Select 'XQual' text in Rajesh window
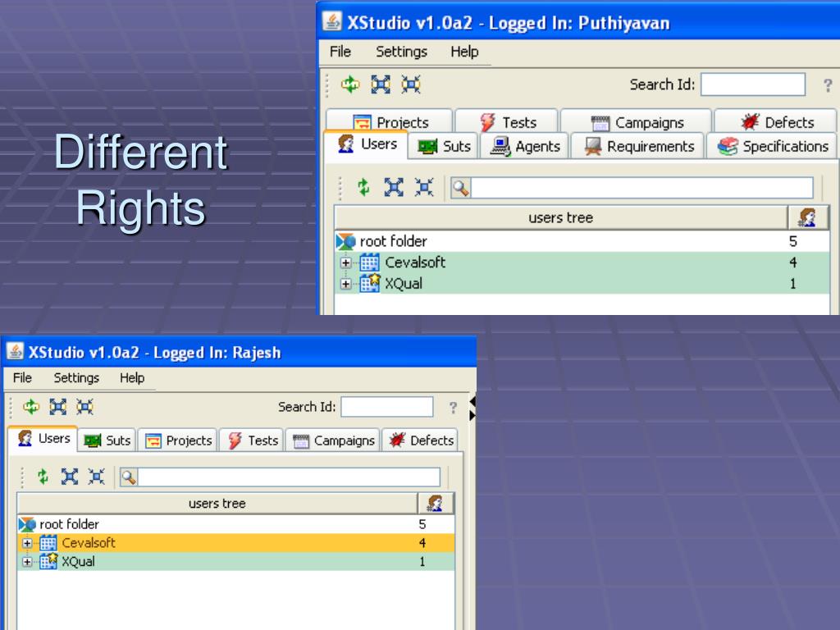 [78, 561]
